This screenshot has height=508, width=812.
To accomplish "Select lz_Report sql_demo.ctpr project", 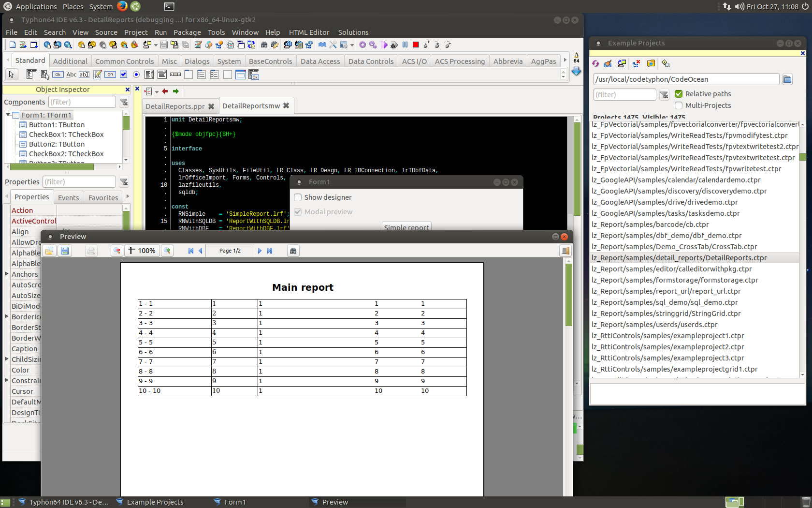I will (x=665, y=302).
